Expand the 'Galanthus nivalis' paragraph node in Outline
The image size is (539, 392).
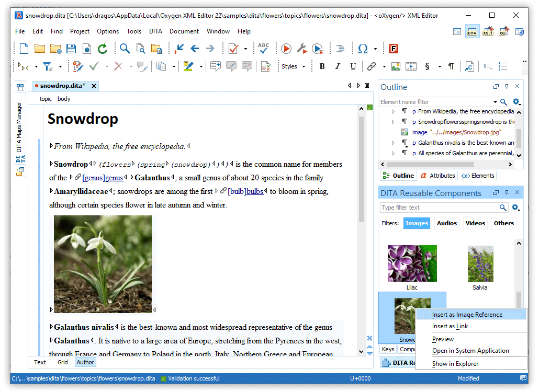coord(393,143)
